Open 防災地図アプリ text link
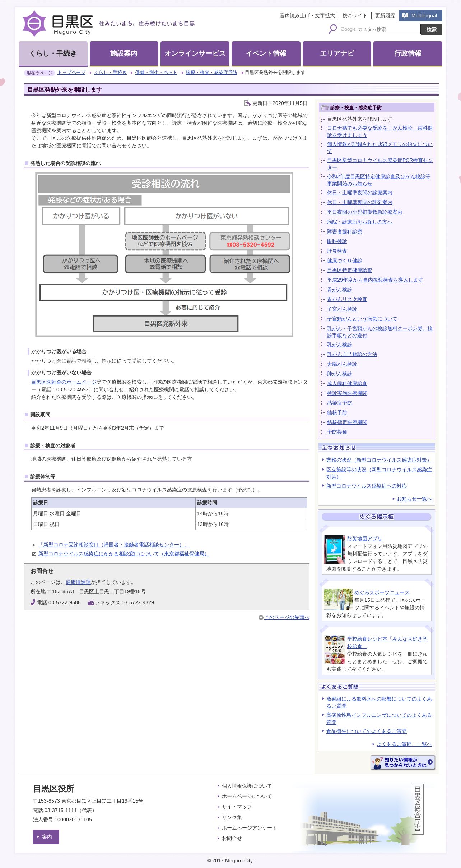Viewport: 461px width, 868px height. (365, 539)
